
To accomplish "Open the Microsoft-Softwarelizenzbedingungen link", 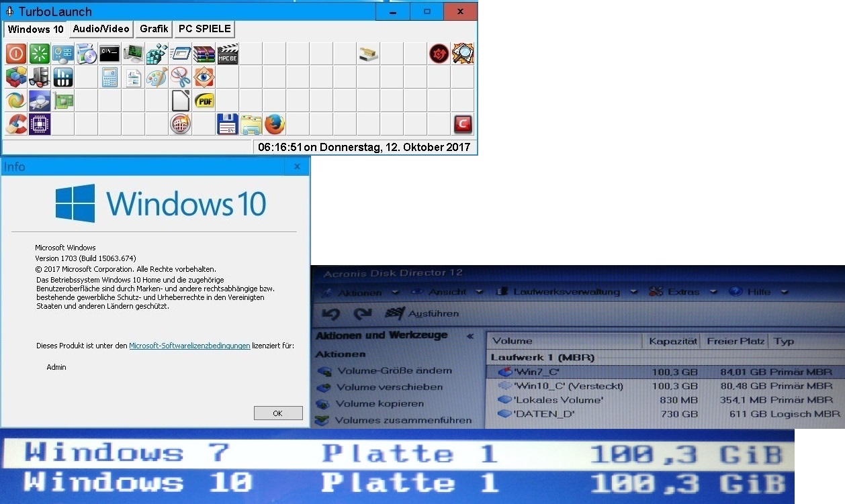I will (189, 346).
